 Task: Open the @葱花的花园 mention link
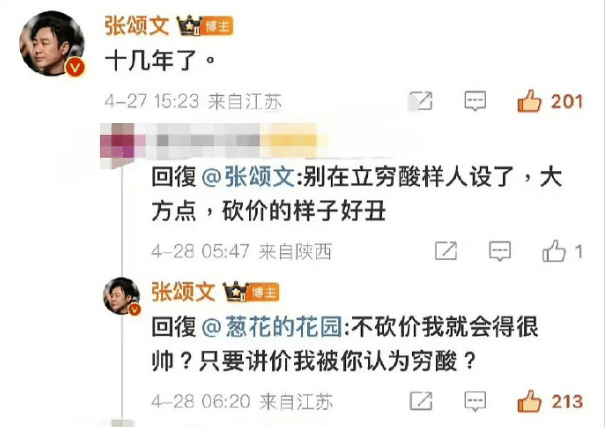point(272,327)
